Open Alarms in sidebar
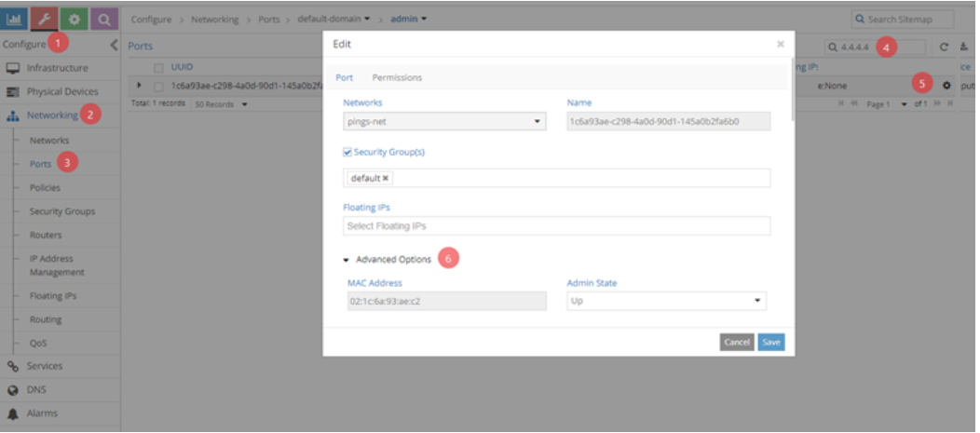Image resolution: width=980 pixels, height=433 pixels. [42, 413]
